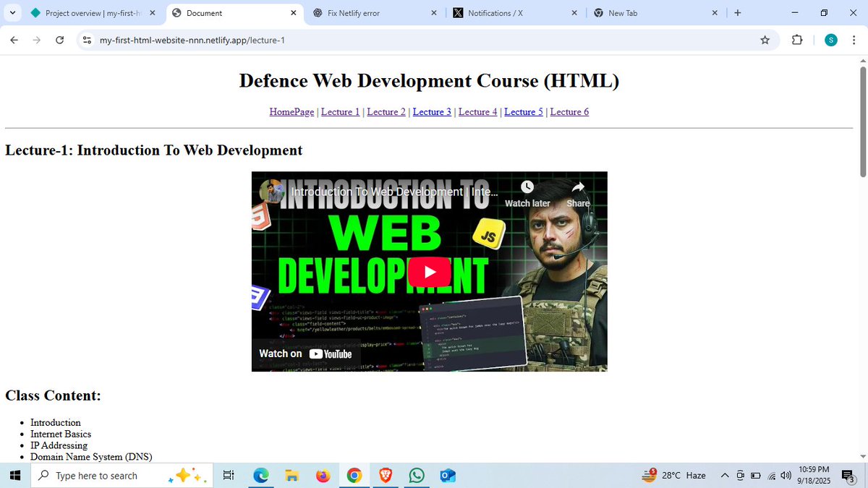Click the channel avatar on the video
Image resolution: width=868 pixels, height=488 pixels.
pos(272,192)
